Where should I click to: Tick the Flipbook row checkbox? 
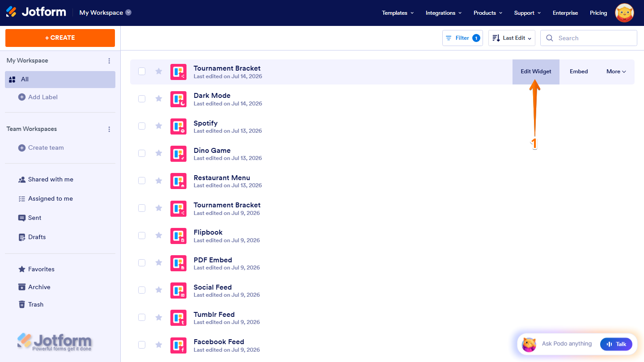tap(142, 236)
